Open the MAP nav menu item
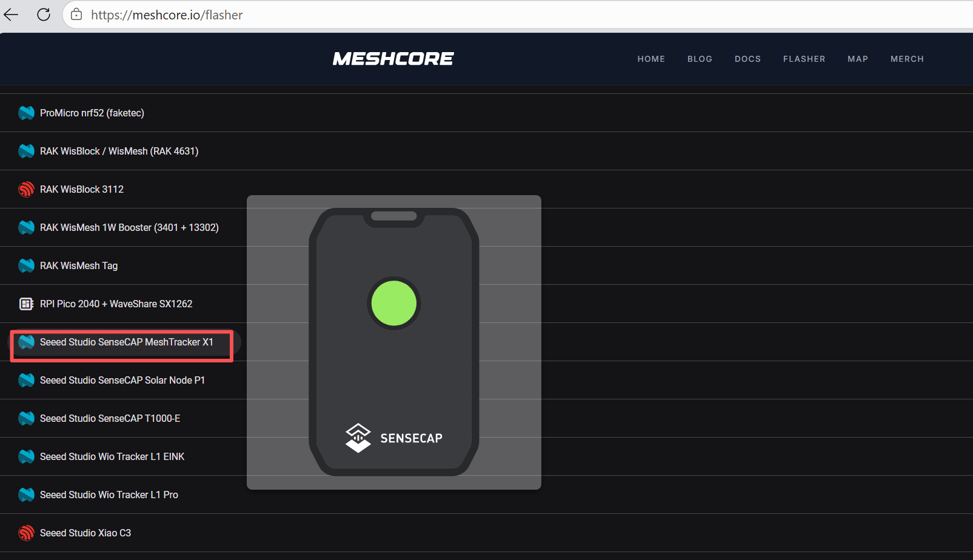Viewport: 973px width, 560px height. tap(858, 59)
